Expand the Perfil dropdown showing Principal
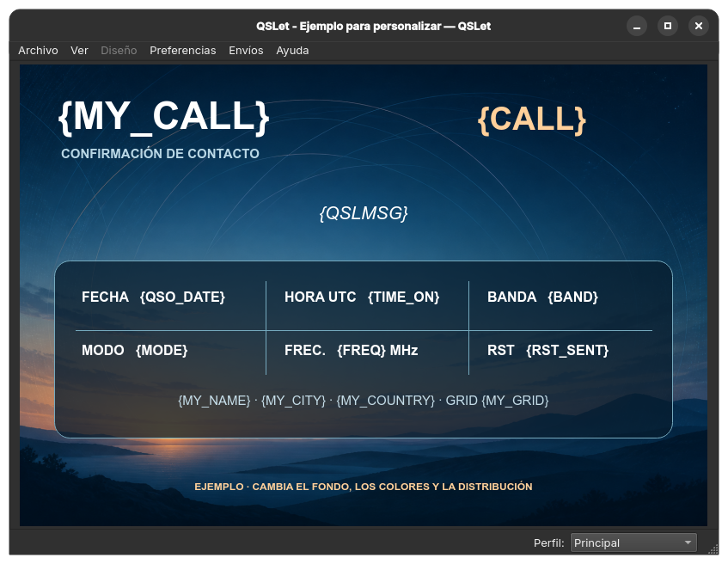 click(633, 543)
